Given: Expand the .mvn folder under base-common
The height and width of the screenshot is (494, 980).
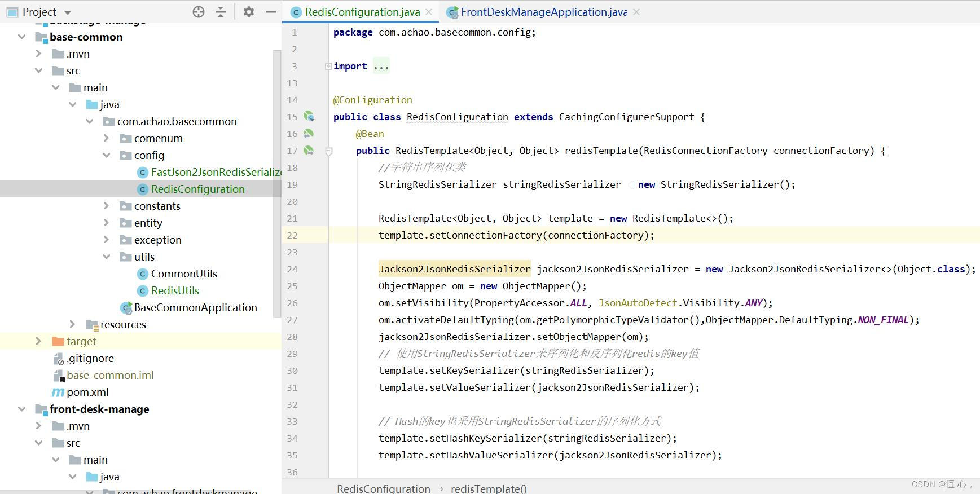Looking at the screenshot, I should pos(38,54).
